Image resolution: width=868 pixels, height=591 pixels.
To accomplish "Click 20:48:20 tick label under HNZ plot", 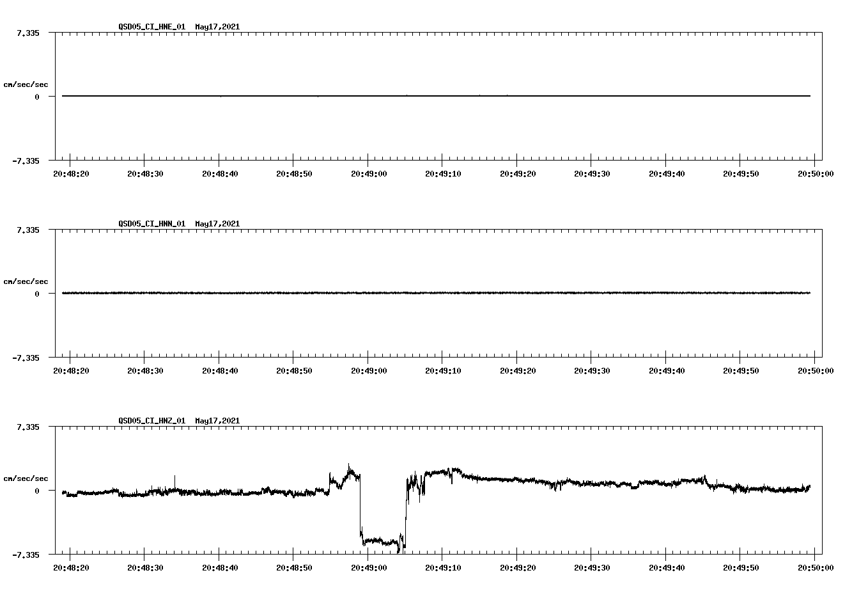I will point(70,567).
